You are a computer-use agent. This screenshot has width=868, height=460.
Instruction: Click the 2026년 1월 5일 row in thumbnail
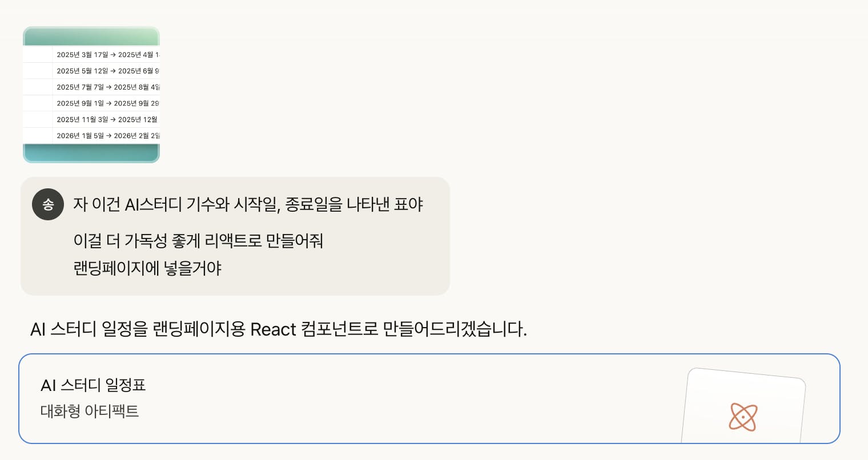tap(106, 136)
